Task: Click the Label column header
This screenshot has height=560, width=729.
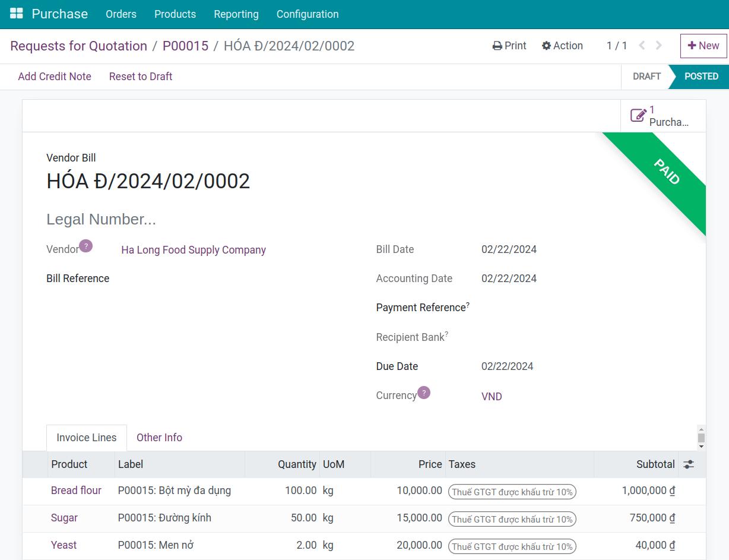Action: coord(180,464)
